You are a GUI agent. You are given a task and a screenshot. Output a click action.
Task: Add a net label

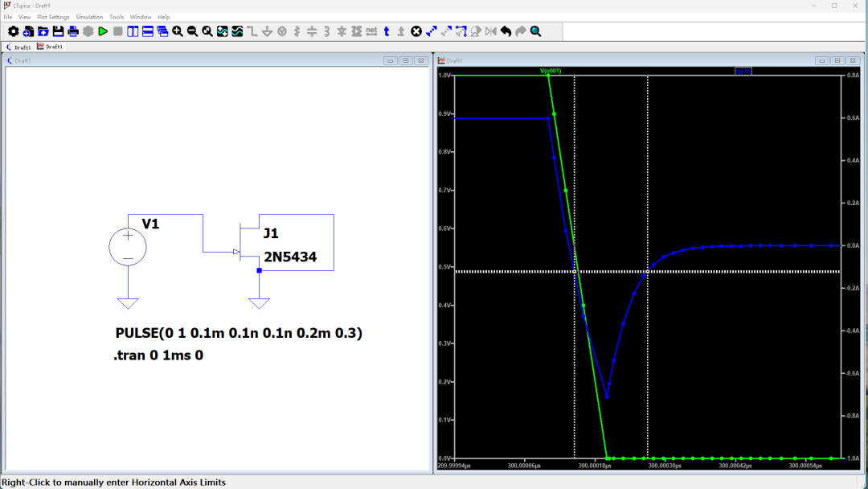pyautogui.click(x=372, y=31)
